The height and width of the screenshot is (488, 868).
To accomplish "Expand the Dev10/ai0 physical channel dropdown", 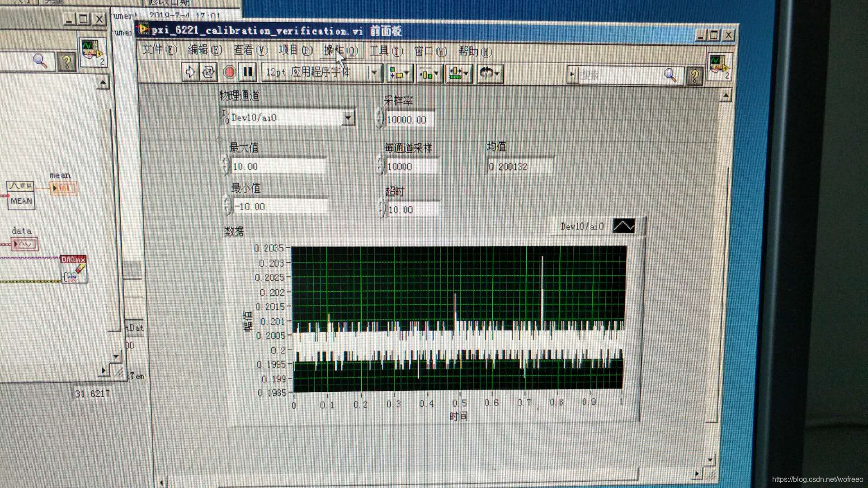I will point(348,118).
